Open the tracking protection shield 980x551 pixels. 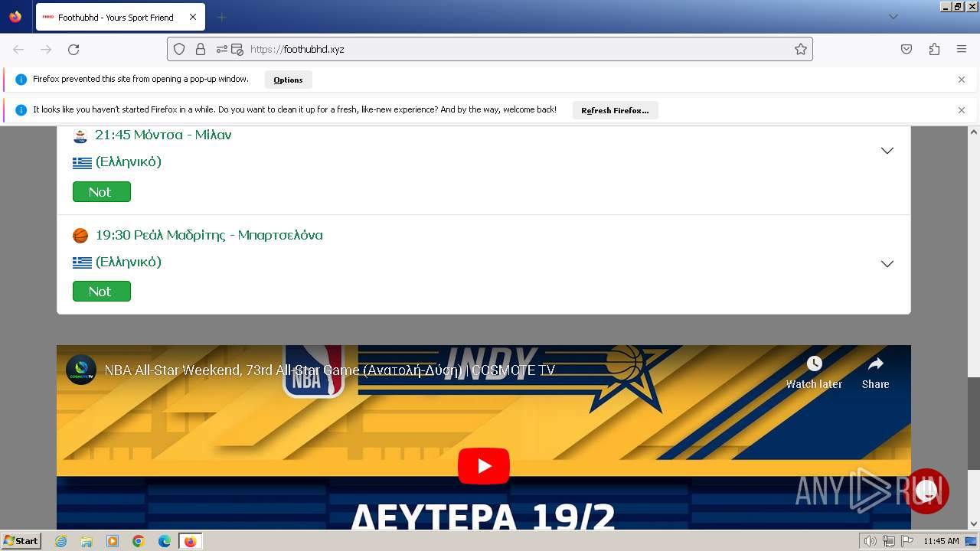[179, 49]
